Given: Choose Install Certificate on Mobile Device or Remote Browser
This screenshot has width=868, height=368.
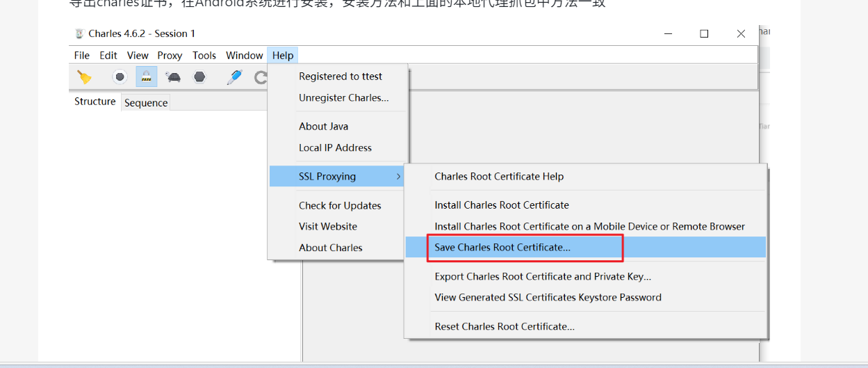Looking at the screenshot, I should [x=585, y=227].
